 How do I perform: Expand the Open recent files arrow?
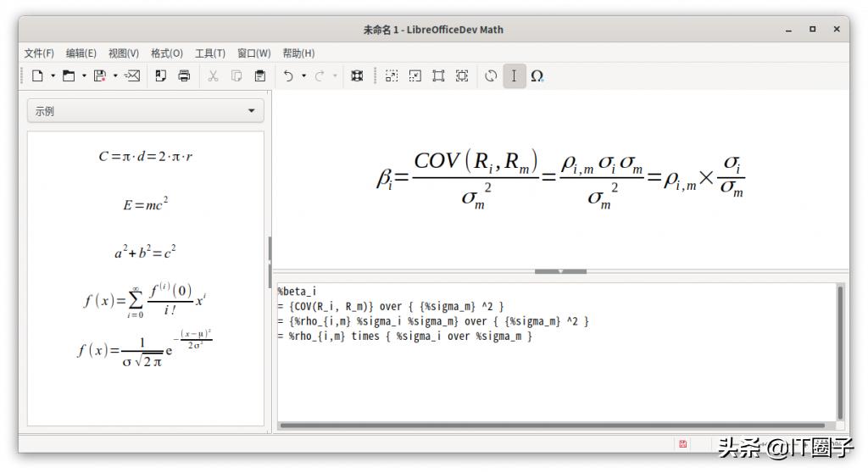point(84,76)
